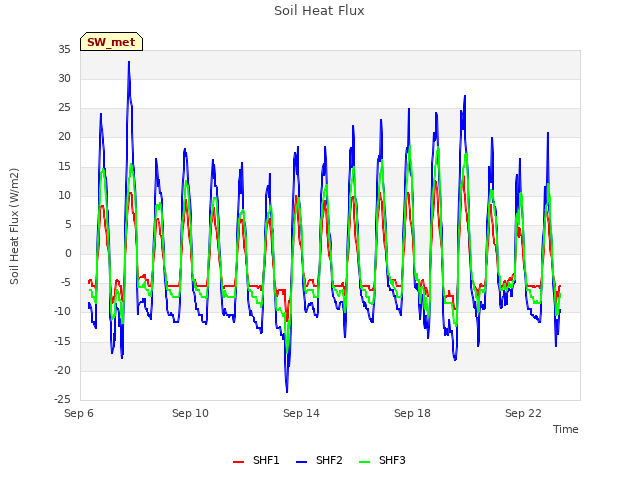Click the Sep 22 x-axis label
The height and width of the screenshot is (480, 640).
click(523, 413)
